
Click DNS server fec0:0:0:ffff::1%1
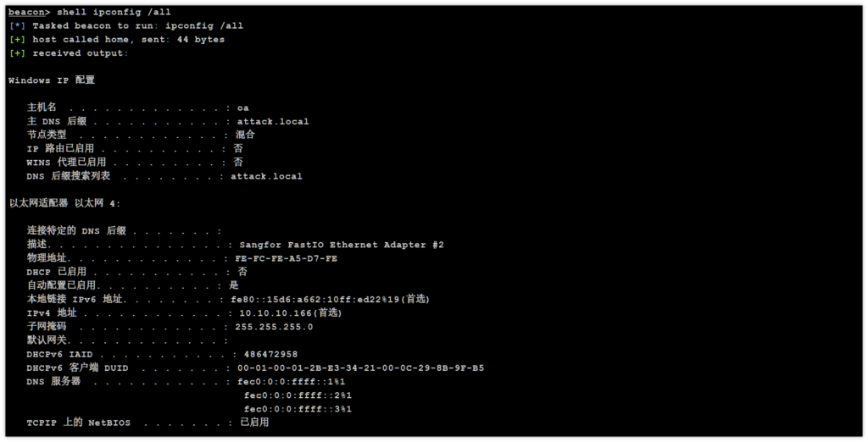(292, 382)
